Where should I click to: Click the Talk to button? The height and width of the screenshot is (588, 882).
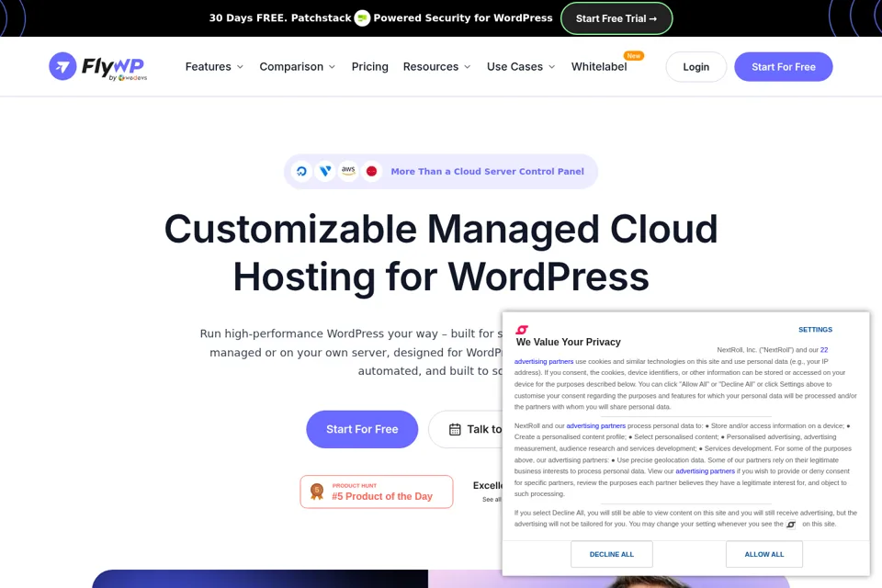[x=466, y=429]
